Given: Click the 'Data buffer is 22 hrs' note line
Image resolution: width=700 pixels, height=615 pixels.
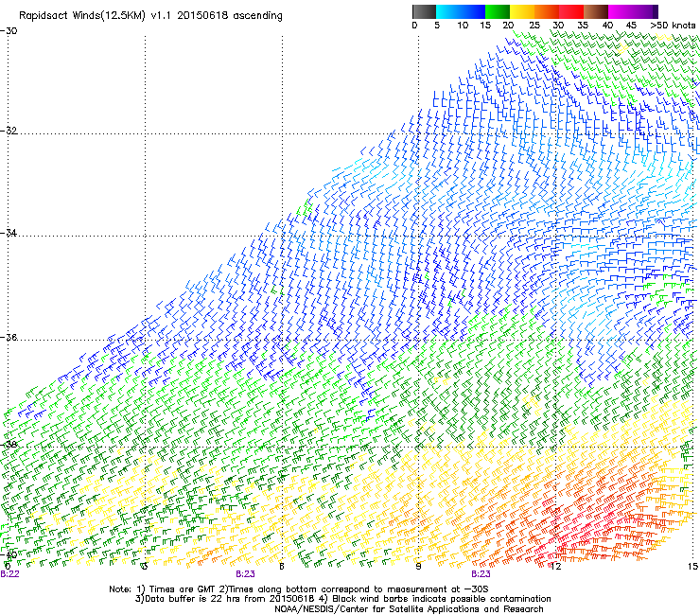Looking at the screenshot, I should click(x=342, y=599).
